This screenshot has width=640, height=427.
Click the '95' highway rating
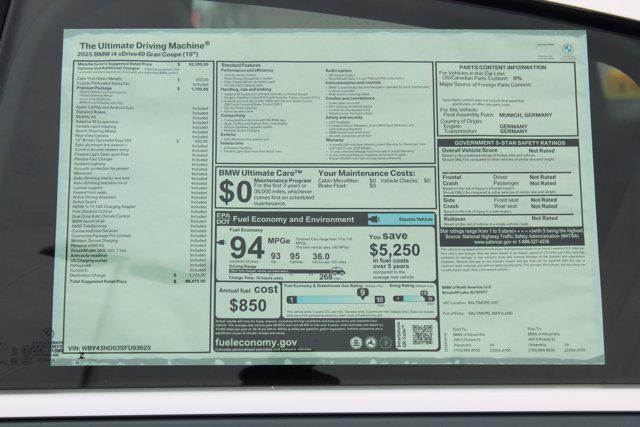295,256
